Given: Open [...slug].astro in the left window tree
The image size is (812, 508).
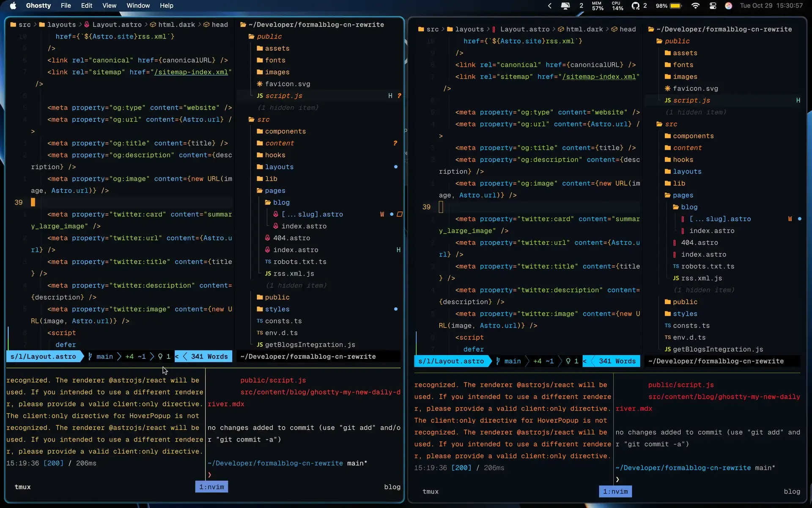Looking at the screenshot, I should click(312, 214).
